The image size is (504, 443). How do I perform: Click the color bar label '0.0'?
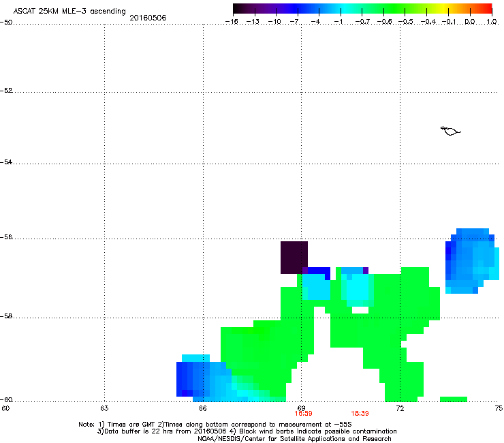(470, 22)
